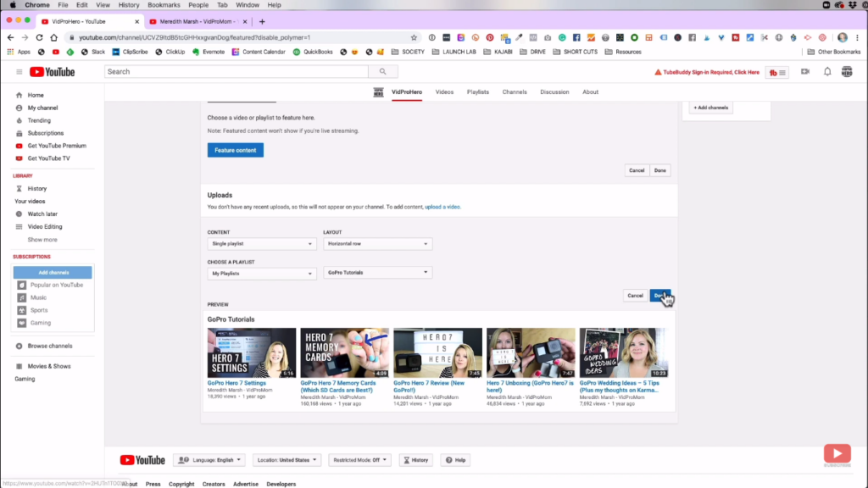Click the footer Help button
The height and width of the screenshot is (488, 868).
(x=455, y=460)
